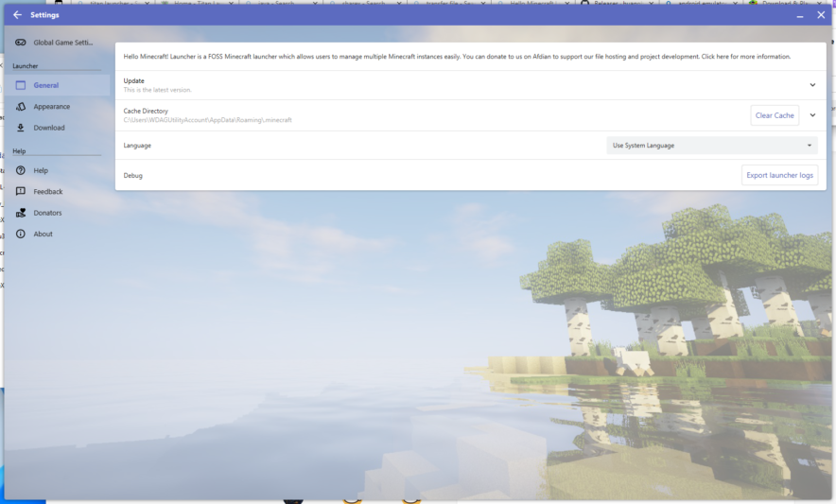Click the Donators icon in the sidebar
The height and width of the screenshot is (504, 836).
pos(21,213)
